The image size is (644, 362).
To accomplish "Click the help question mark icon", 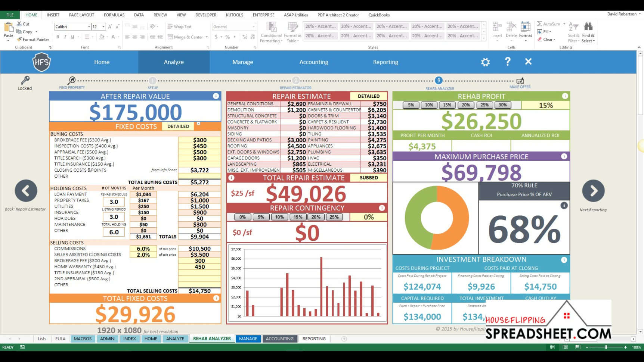I will (x=507, y=62).
